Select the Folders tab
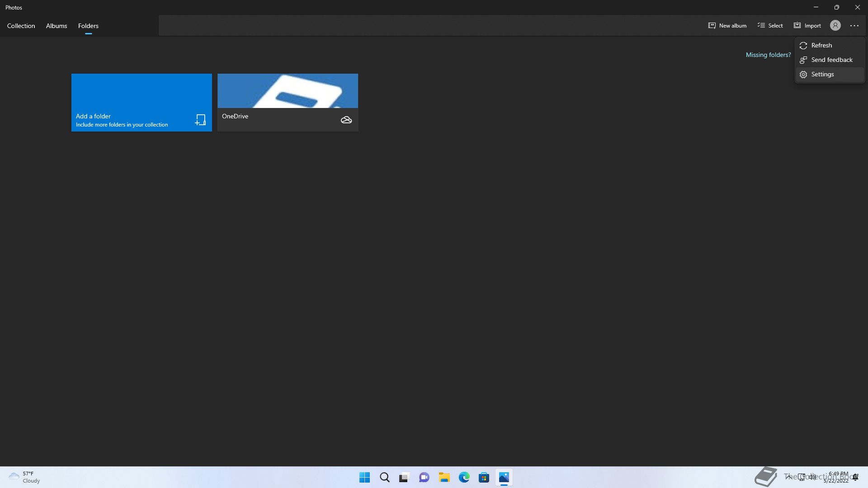Viewport: 868px width, 488px height. coord(88,26)
